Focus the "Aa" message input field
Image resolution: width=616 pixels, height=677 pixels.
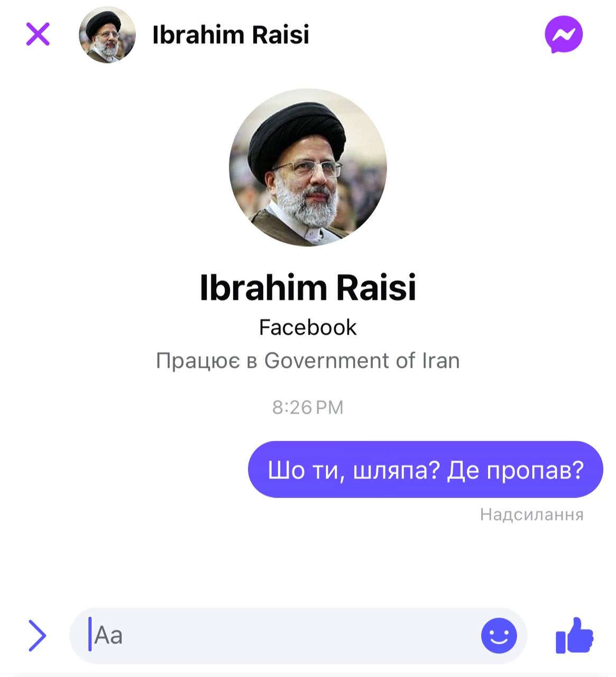click(x=298, y=635)
